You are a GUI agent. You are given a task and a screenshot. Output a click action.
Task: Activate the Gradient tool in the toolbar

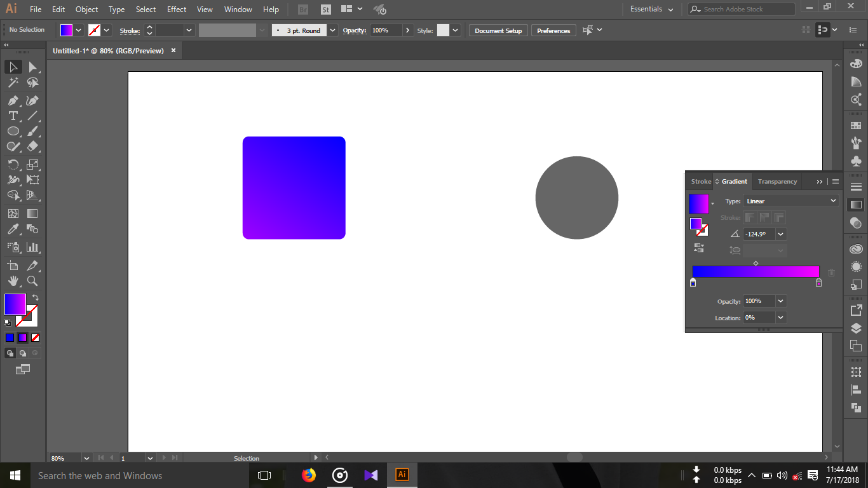pyautogui.click(x=32, y=213)
